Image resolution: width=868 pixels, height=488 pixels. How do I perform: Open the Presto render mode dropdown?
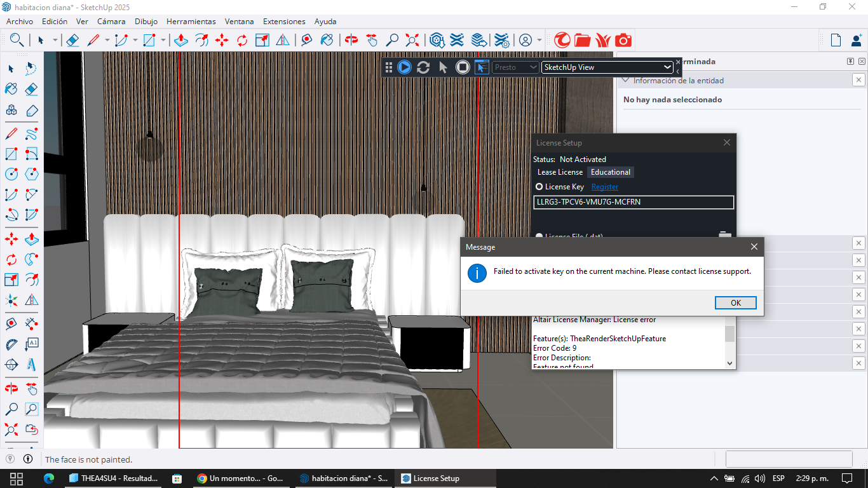pyautogui.click(x=516, y=67)
